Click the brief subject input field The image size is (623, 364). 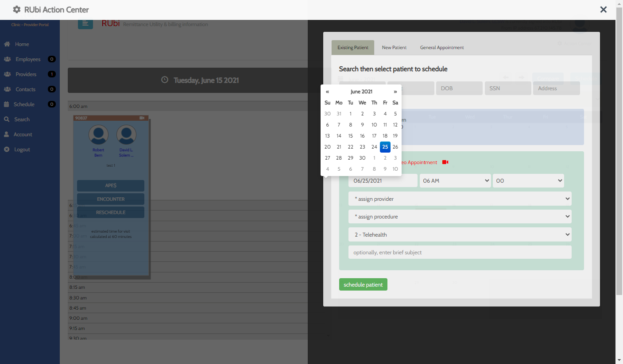point(460,253)
